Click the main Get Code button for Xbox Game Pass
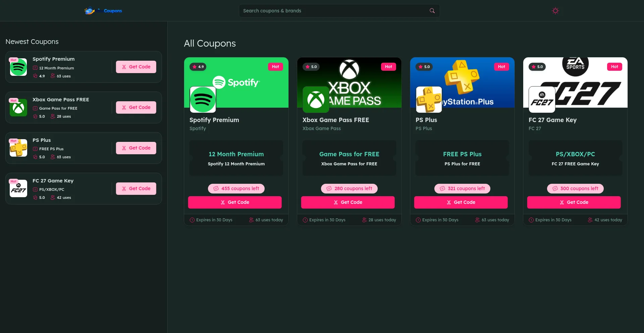This screenshot has width=644, height=333. (348, 202)
